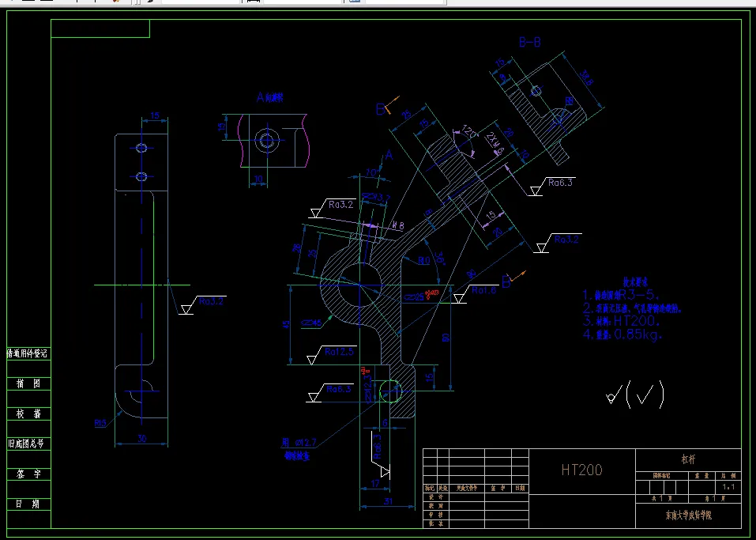This screenshot has height=540, width=756.
Task: Click the Ra1.6 roughness label
Action: [x=483, y=290]
